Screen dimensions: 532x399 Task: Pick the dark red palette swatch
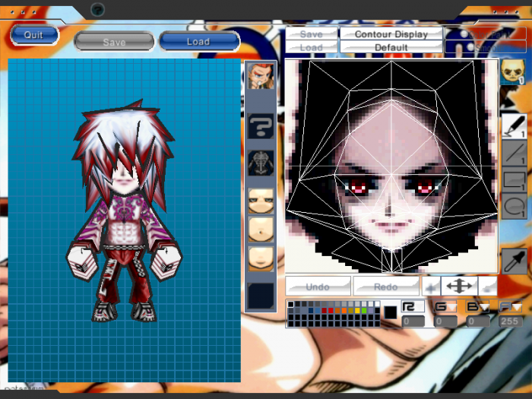click(325, 310)
